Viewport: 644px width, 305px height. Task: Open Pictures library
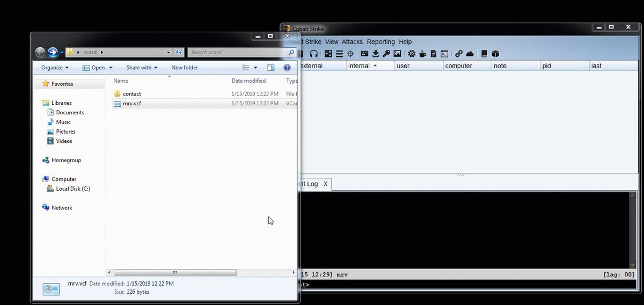pos(65,132)
